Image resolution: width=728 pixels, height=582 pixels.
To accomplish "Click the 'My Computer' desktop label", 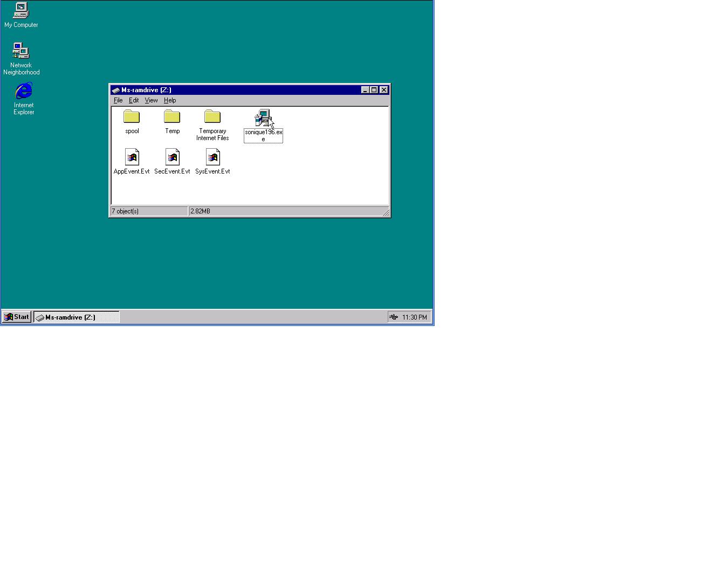I will [x=21, y=25].
